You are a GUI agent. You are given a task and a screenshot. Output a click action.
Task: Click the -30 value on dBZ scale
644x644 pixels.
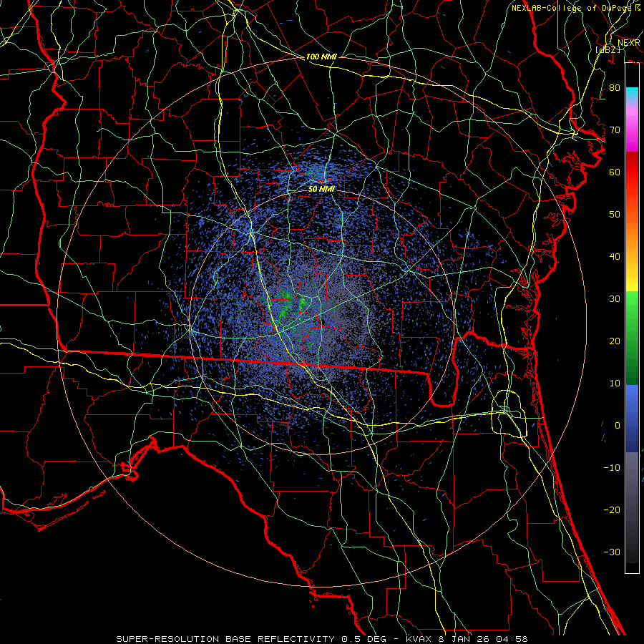click(612, 552)
